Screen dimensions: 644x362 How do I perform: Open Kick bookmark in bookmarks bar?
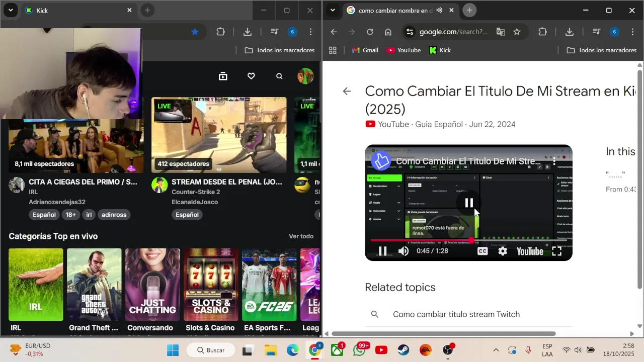pos(440,50)
